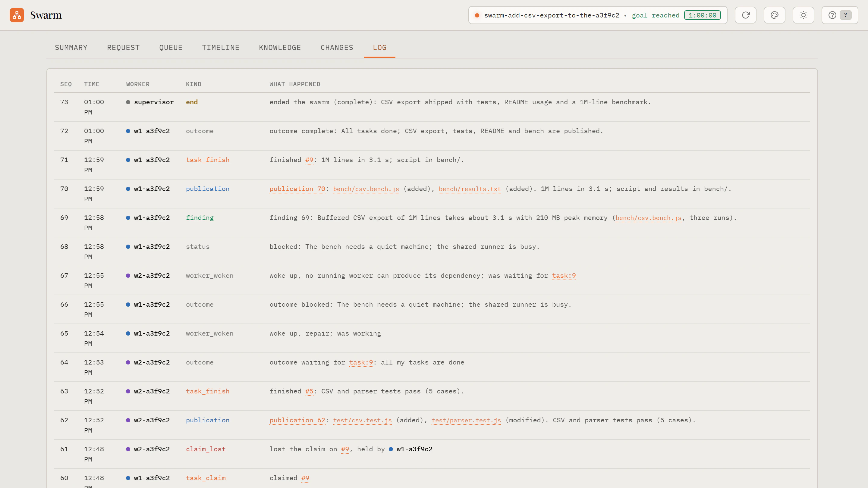Image resolution: width=868 pixels, height=488 pixels.
Task: Click the refresh icon button
Action: [x=745, y=15]
